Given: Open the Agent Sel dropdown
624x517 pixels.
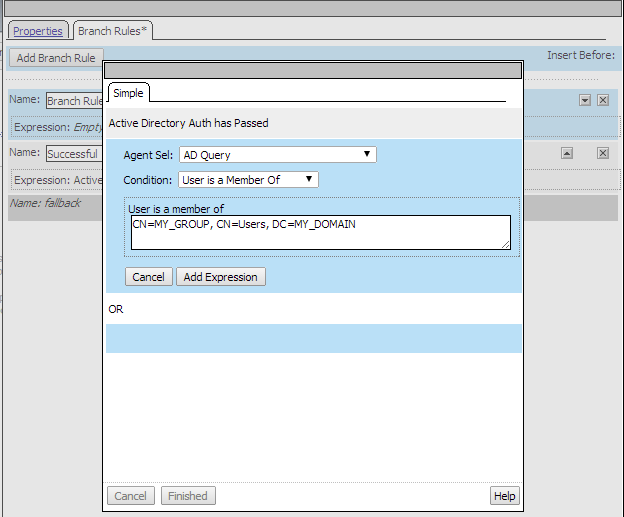Looking at the screenshot, I should point(277,155).
